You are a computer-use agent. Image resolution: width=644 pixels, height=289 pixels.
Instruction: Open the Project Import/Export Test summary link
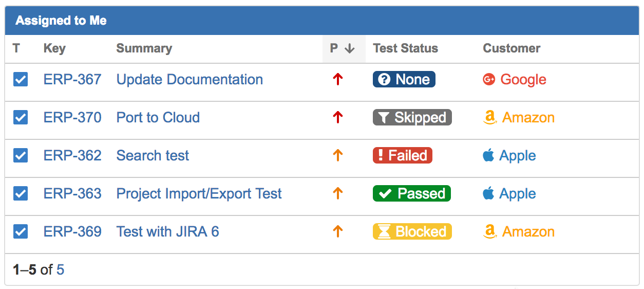pos(199,193)
